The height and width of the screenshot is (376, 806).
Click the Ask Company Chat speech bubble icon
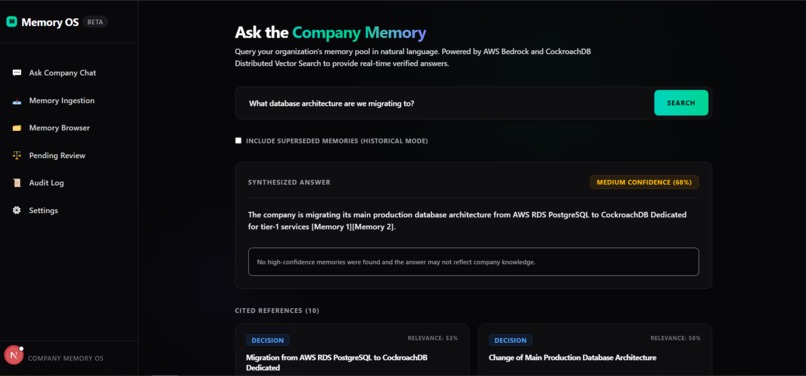point(17,73)
